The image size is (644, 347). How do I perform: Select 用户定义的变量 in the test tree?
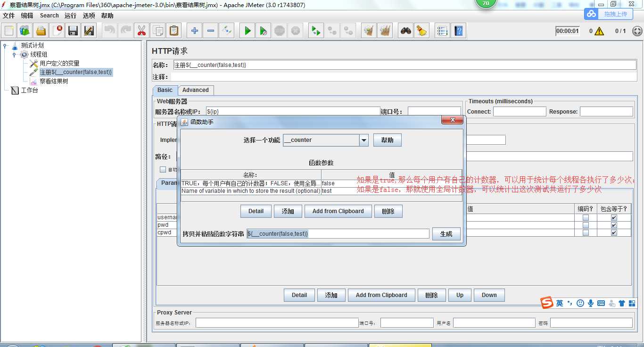point(59,63)
